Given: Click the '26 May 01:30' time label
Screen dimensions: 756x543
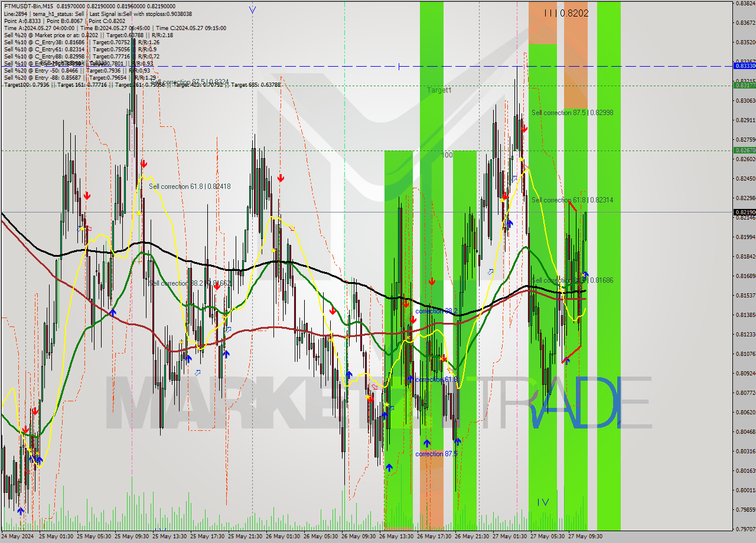Looking at the screenshot, I should click(x=283, y=537).
